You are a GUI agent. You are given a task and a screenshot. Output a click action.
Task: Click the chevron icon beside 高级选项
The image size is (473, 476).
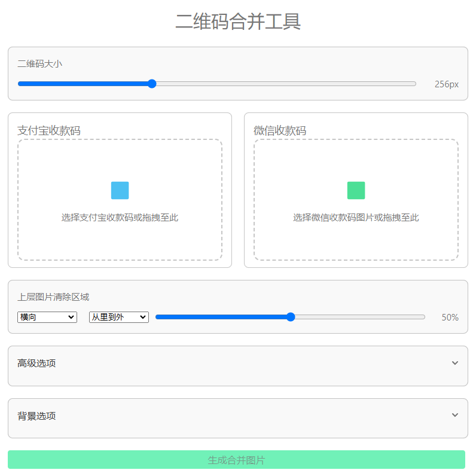(455, 363)
